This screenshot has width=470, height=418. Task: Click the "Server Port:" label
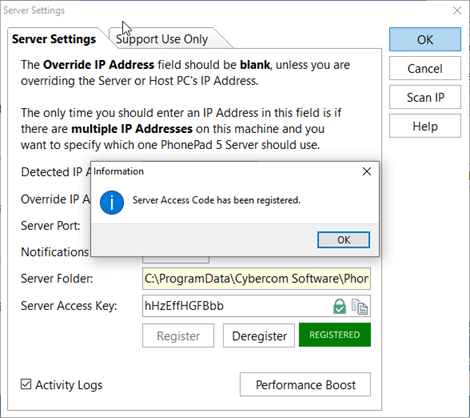[x=51, y=226]
